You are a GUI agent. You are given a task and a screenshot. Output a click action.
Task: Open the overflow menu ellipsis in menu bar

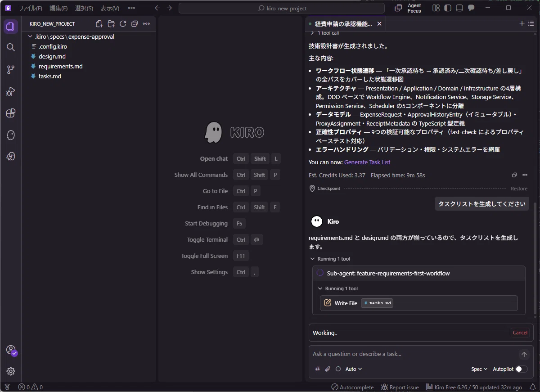tap(131, 8)
